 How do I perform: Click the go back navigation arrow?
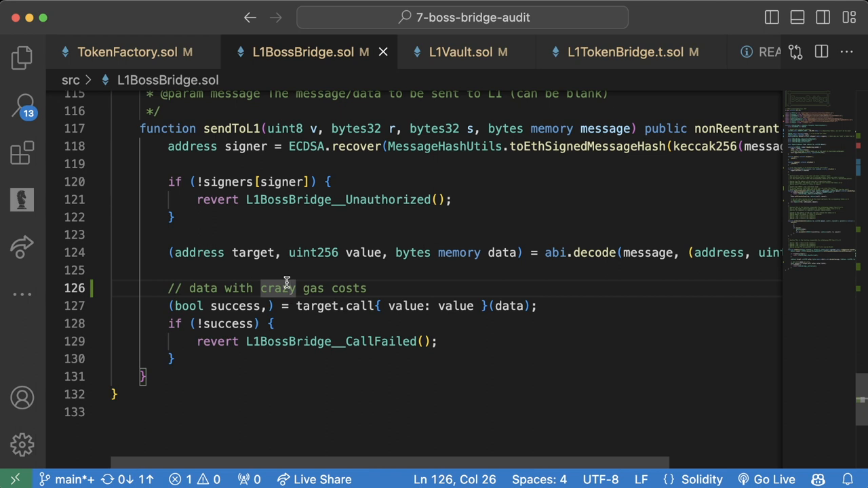click(x=250, y=18)
